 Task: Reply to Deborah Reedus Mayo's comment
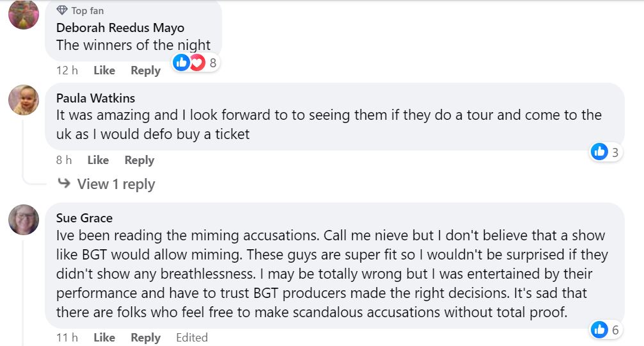pos(145,70)
